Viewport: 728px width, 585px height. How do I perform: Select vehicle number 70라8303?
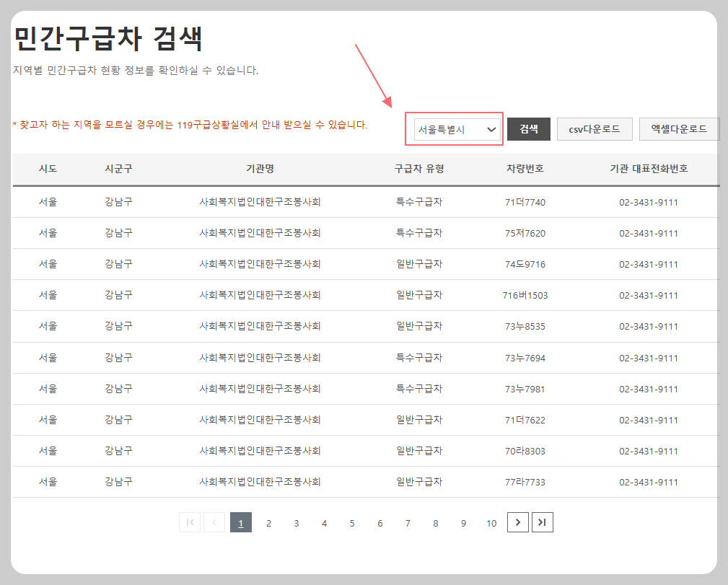tap(525, 452)
